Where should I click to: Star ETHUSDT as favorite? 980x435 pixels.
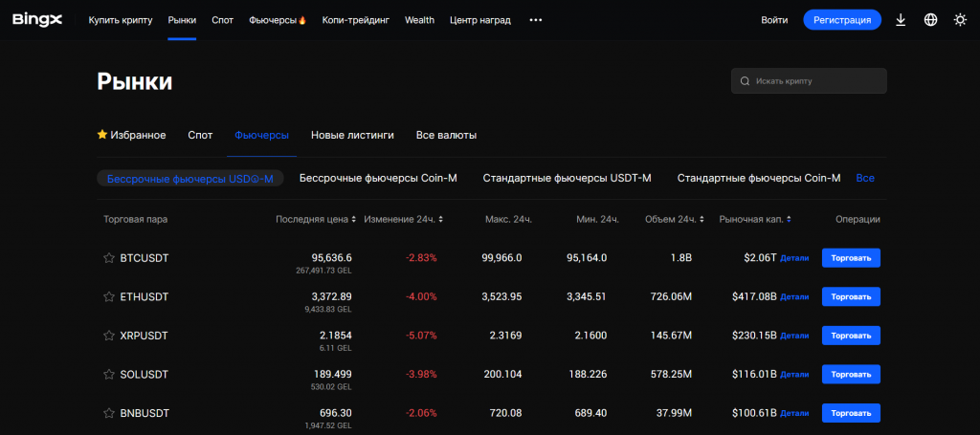point(109,297)
